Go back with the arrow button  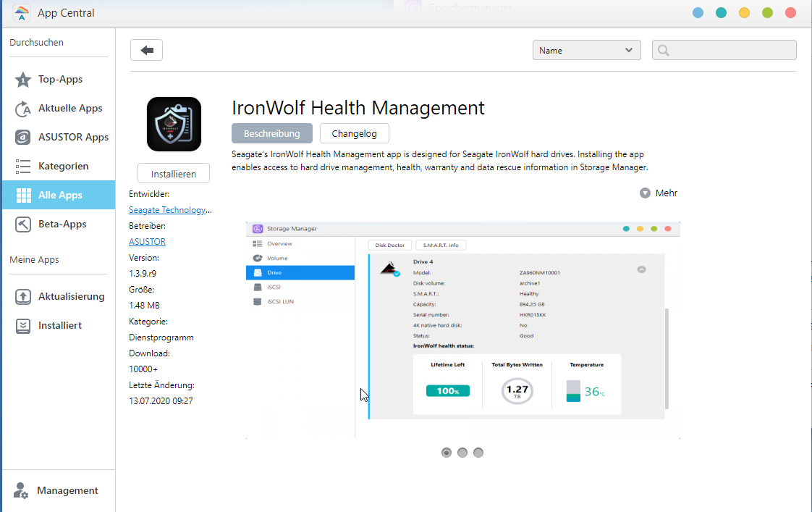pos(147,50)
